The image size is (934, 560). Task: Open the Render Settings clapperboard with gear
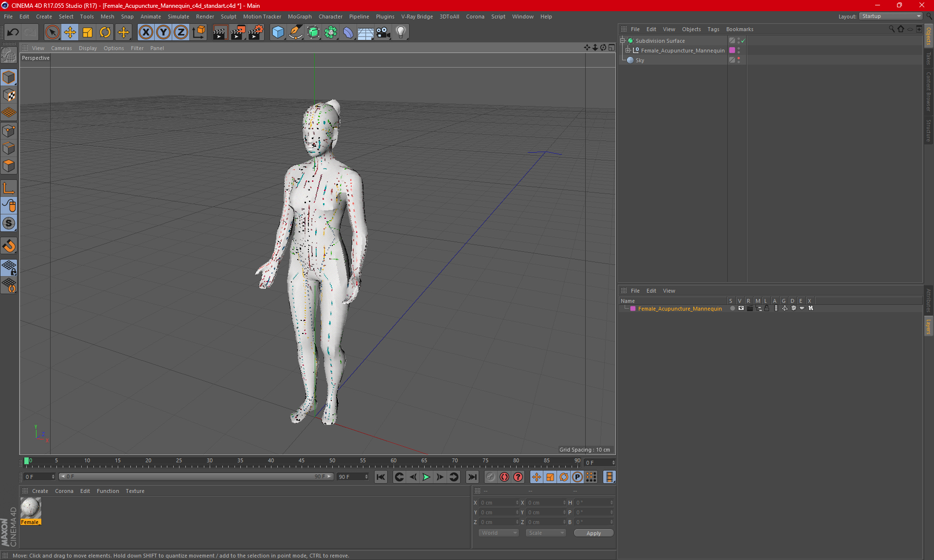pos(256,33)
